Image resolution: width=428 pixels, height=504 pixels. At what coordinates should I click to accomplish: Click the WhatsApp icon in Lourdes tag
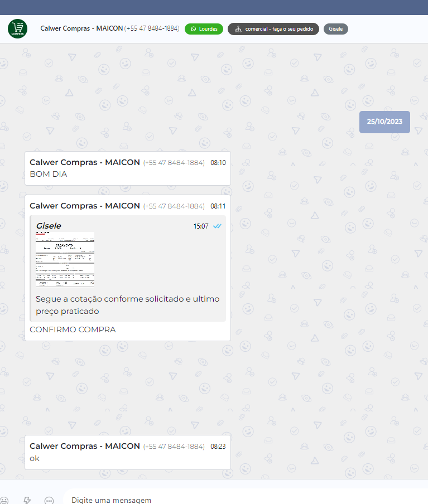tap(194, 29)
